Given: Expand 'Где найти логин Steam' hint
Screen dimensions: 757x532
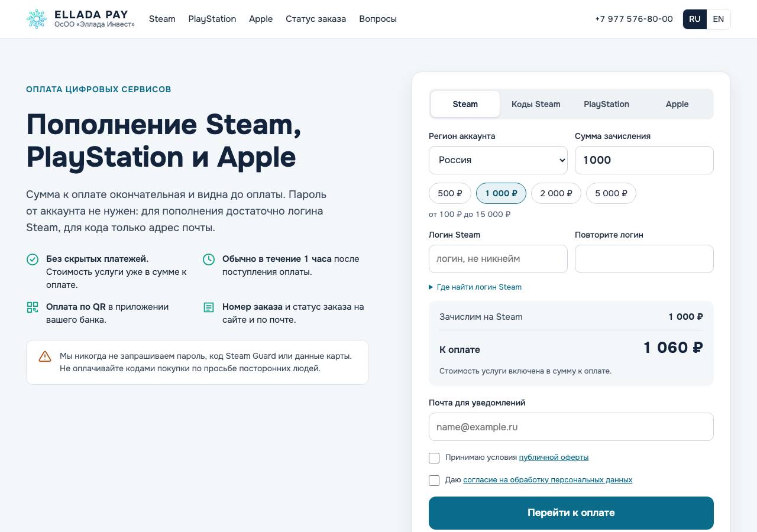Looking at the screenshot, I should tap(475, 287).
